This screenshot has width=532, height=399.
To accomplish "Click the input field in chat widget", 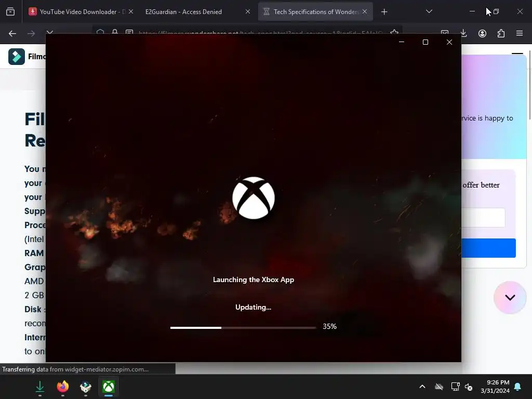I will (x=483, y=218).
